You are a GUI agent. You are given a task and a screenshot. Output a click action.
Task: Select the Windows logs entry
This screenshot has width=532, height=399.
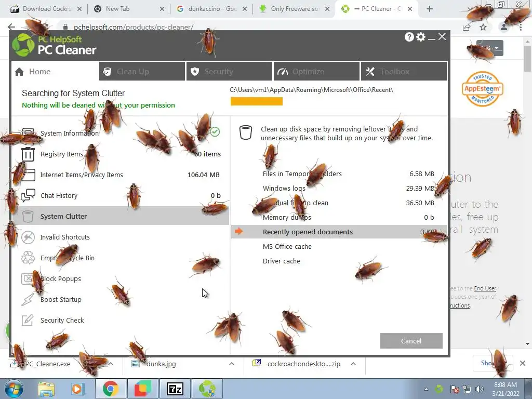pyautogui.click(x=339, y=188)
